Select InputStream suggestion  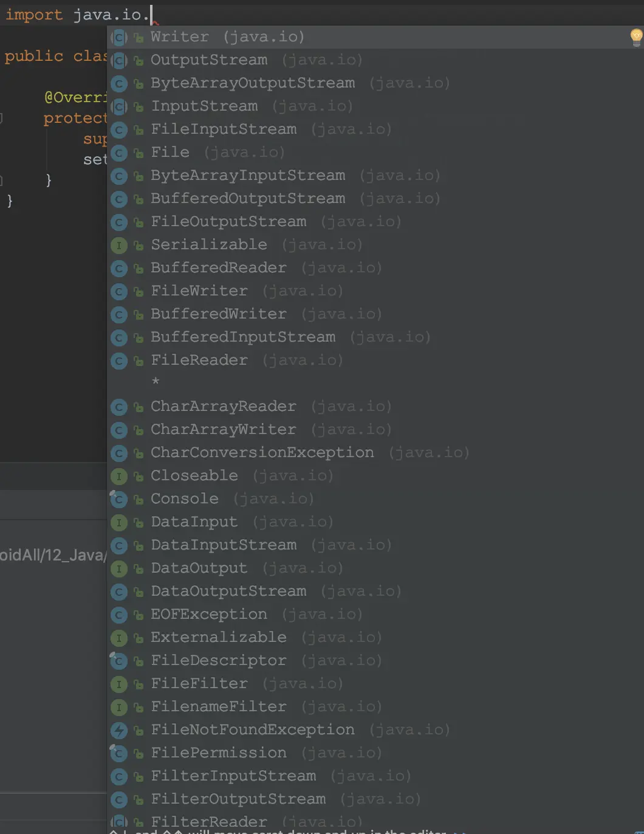click(x=375, y=106)
